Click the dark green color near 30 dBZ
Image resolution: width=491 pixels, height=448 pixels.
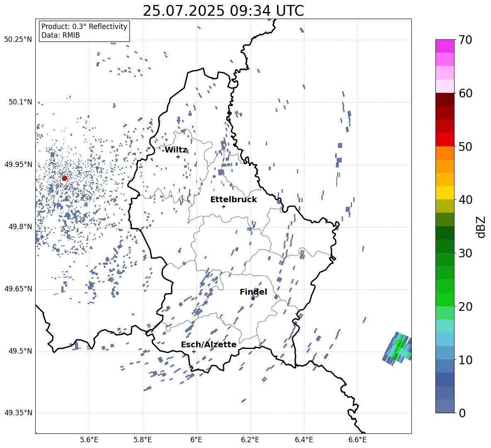click(445, 246)
